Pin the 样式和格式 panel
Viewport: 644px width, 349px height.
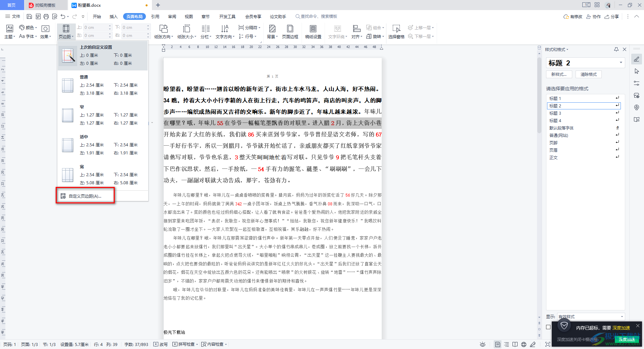point(616,49)
